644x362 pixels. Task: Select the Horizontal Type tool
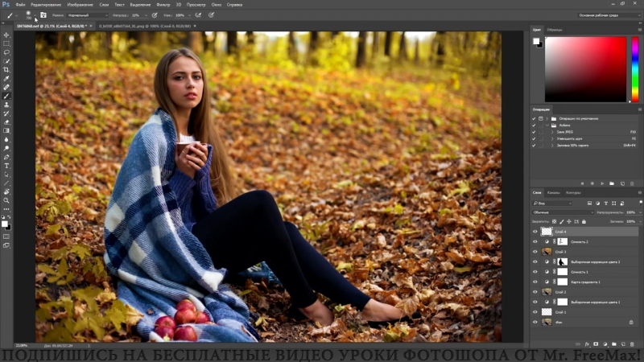[6, 166]
